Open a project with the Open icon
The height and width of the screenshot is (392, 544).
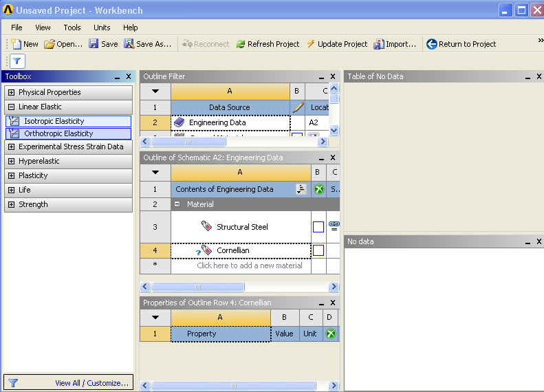[50, 44]
